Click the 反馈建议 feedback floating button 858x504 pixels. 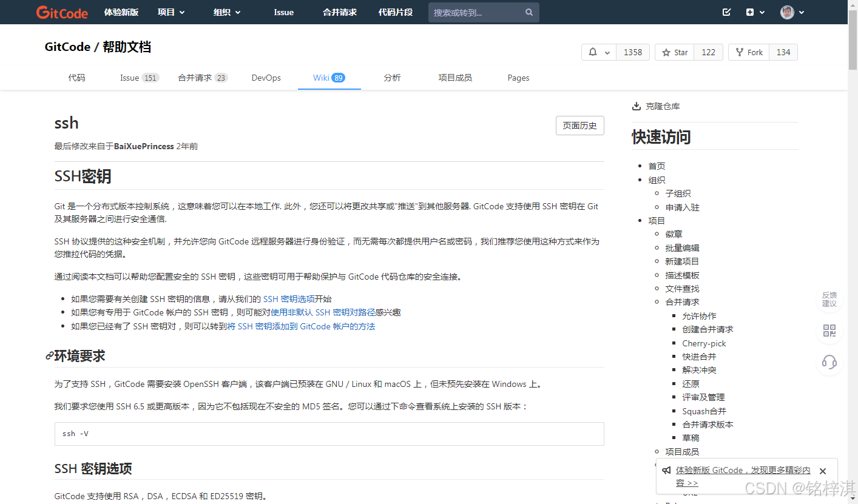click(829, 299)
